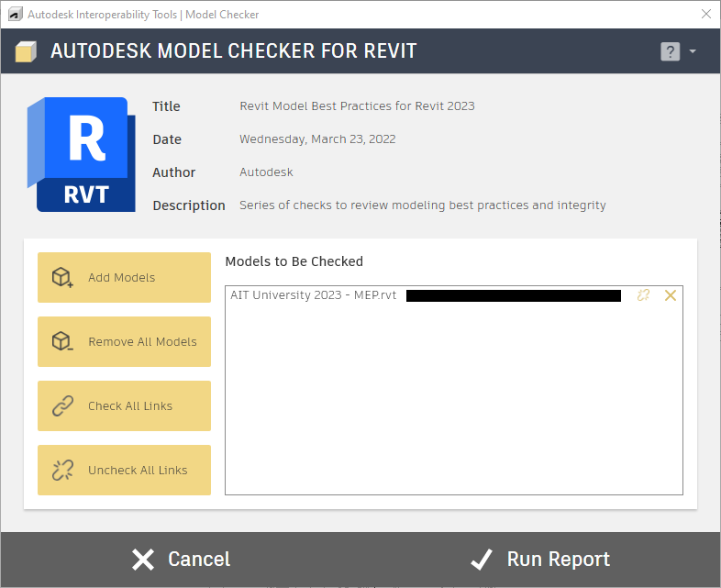Click the Revit RVT file logo
The height and width of the screenshot is (588, 721).
82,154
